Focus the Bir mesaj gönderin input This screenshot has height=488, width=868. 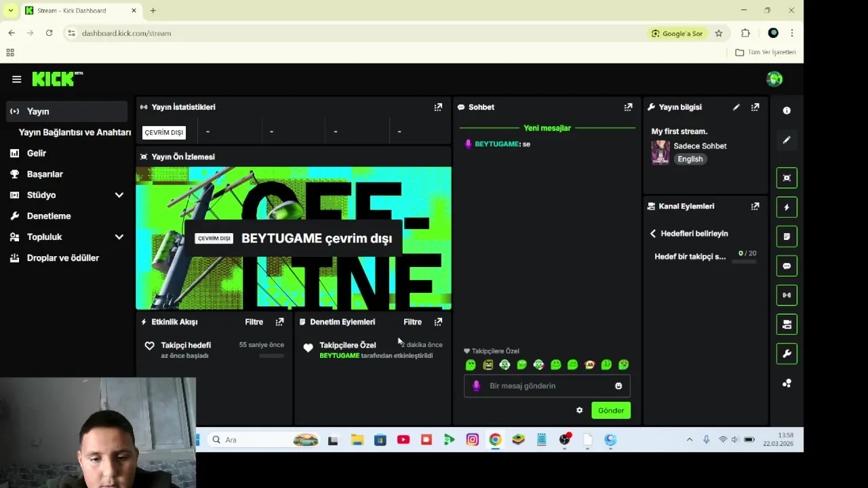click(x=547, y=386)
